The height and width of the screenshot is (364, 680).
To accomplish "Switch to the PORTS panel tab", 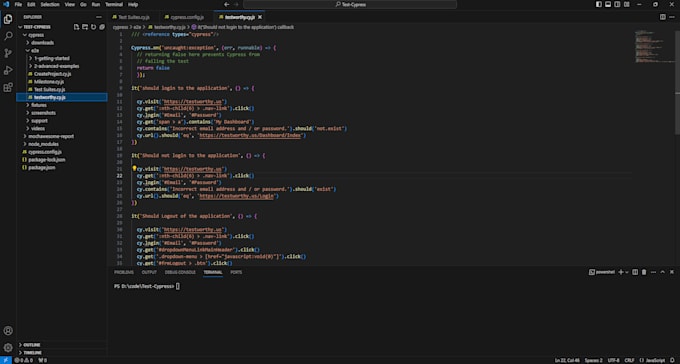I will tap(236, 272).
